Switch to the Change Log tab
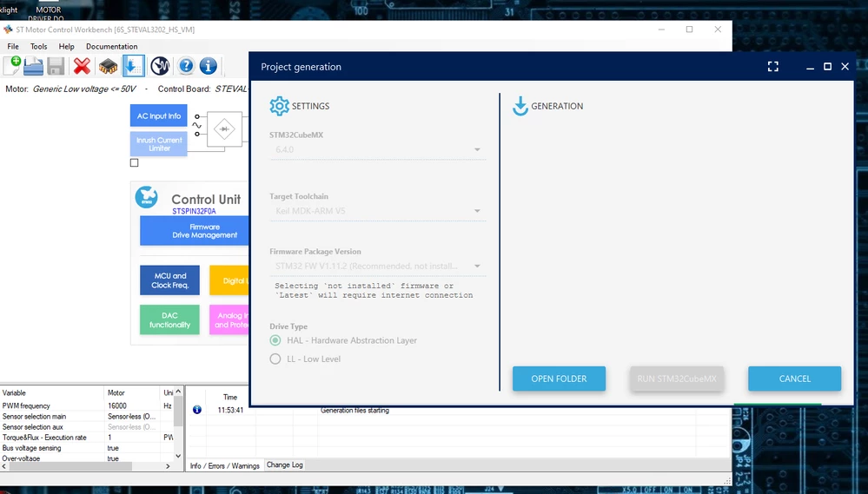The height and width of the screenshot is (494, 868). (284, 464)
